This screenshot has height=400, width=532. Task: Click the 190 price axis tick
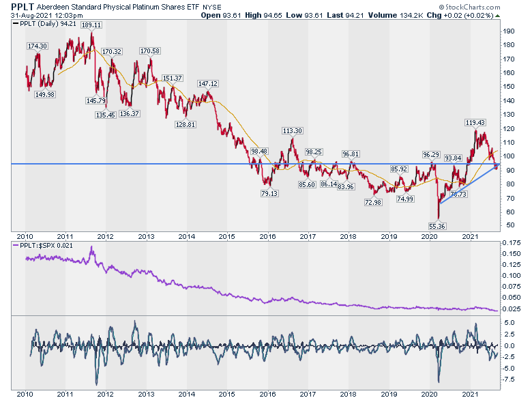tap(509, 31)
